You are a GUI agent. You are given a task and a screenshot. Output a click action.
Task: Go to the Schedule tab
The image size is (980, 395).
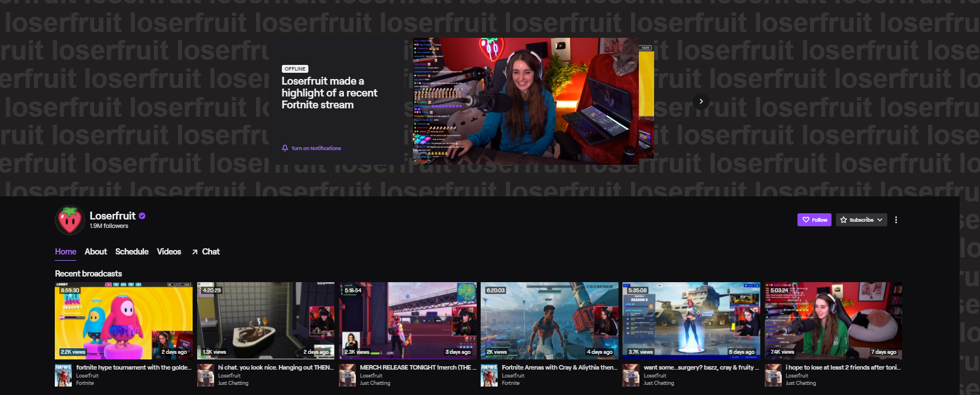[132, 252]
